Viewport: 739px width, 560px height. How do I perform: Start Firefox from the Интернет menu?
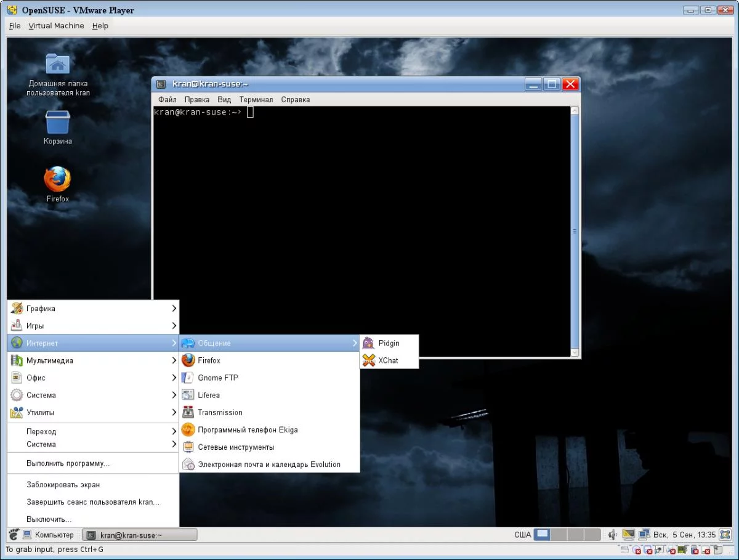click(209, 360)
